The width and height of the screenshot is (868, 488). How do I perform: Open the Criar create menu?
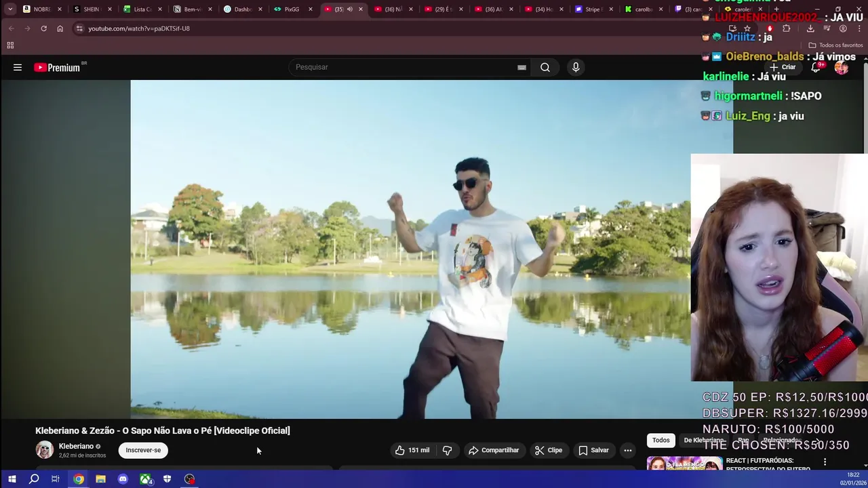(783, 67)
